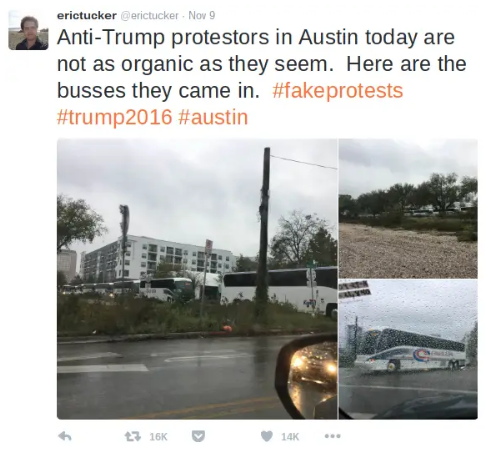Click the 14K likes count

pos(290,436)
